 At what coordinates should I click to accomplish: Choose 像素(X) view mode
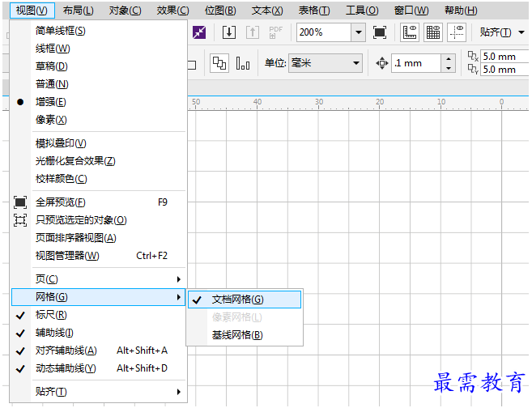click(x=99, y=120)
